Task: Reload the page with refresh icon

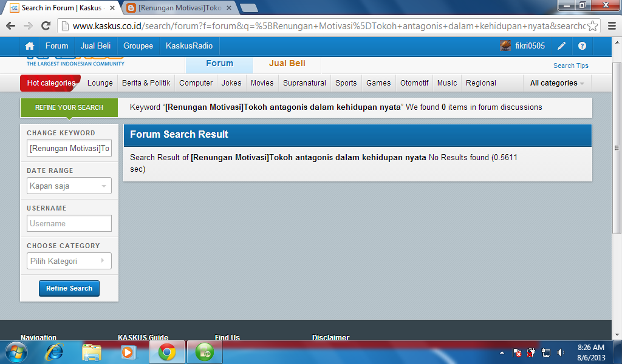Action: (46, 26)
